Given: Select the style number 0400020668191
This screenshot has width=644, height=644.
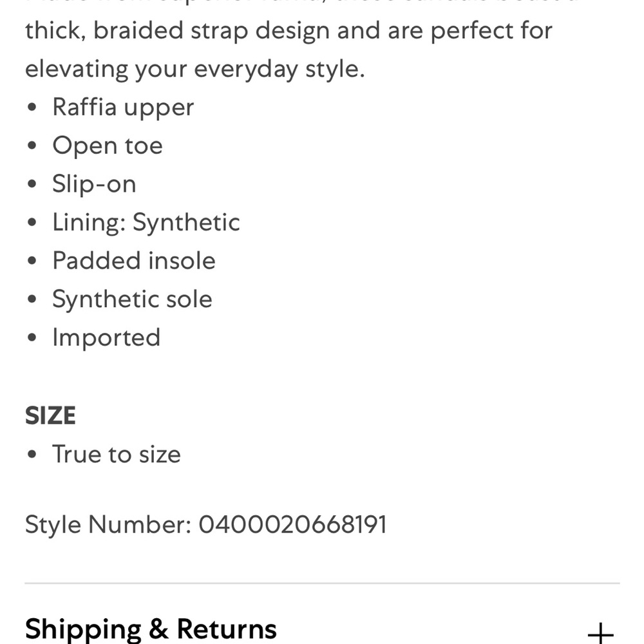Looking at the screenshot, I should [x=292, y=525].
